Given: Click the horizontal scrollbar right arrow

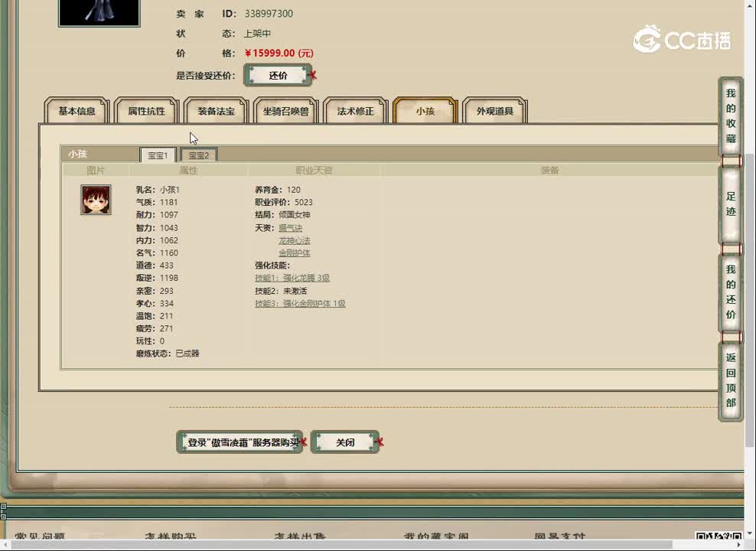Looking at the screenshot, I should pyautogui.click(x=738, y=545).
